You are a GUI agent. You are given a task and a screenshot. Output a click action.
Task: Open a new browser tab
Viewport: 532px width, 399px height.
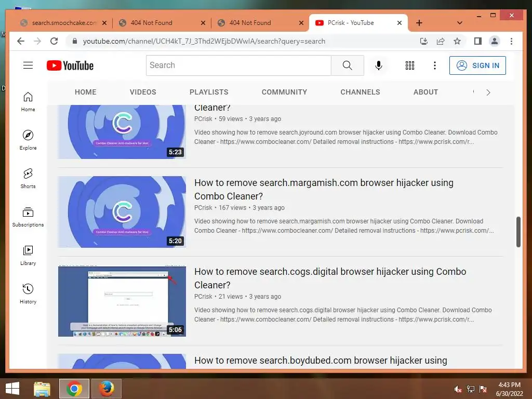tap(419, 23)
